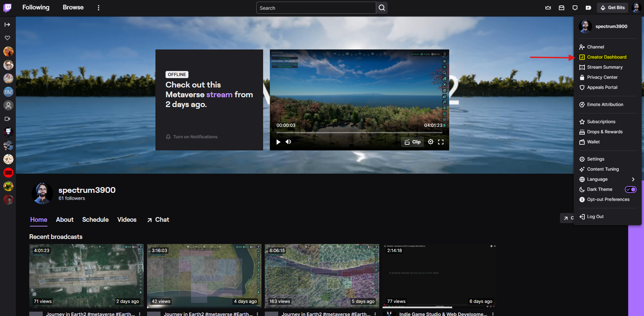Click the Twitch logo home icon
Viewport: 644px width, 316px height.
[x=7, y=8]
